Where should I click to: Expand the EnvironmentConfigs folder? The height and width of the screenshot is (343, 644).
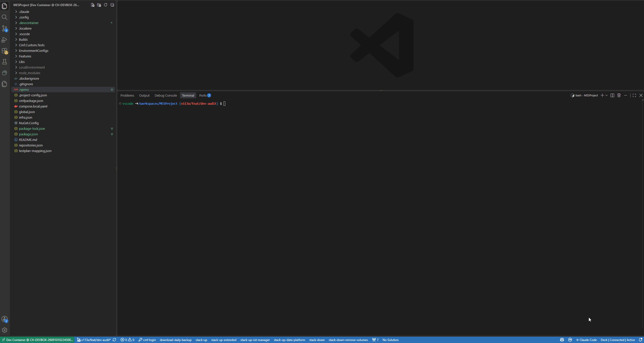63,51
